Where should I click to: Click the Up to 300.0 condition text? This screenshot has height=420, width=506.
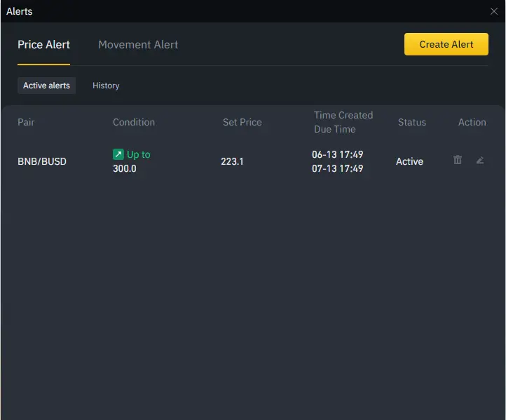tap(131, 161)
